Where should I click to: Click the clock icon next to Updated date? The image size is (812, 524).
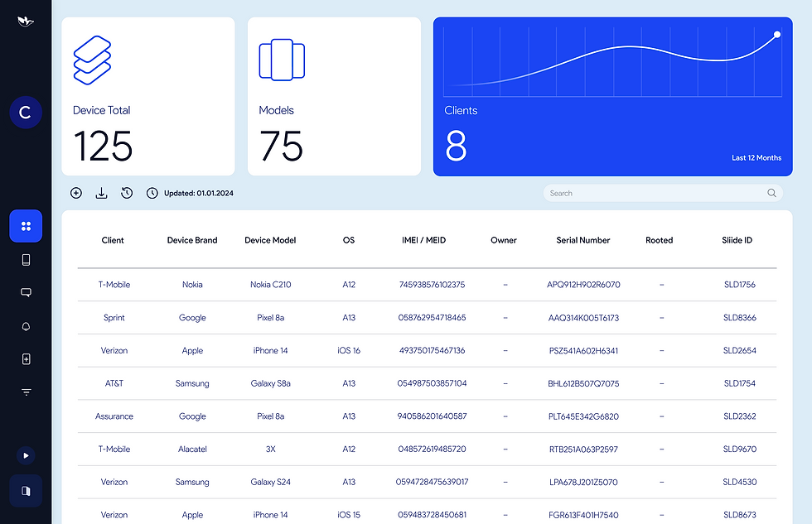point(152,193)
